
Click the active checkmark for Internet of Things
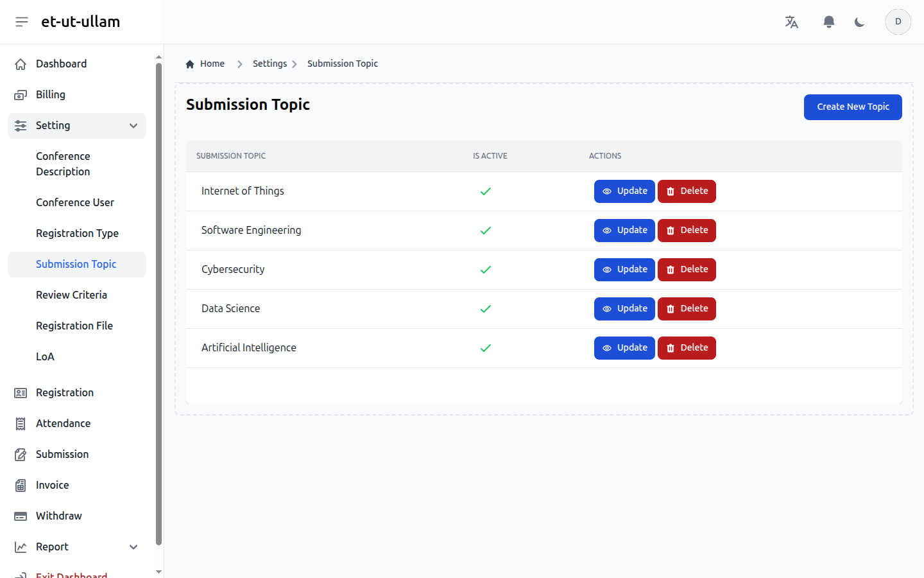pos(486,191)
